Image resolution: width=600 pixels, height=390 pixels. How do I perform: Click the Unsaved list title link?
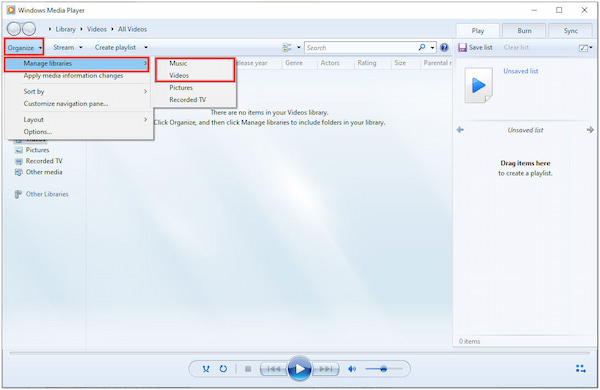coord(520,71)
